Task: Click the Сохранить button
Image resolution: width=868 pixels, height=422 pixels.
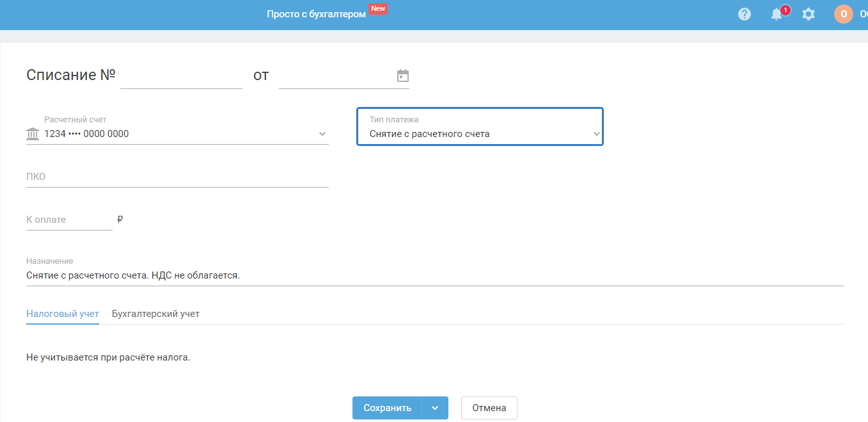Action: pos(387,408)
